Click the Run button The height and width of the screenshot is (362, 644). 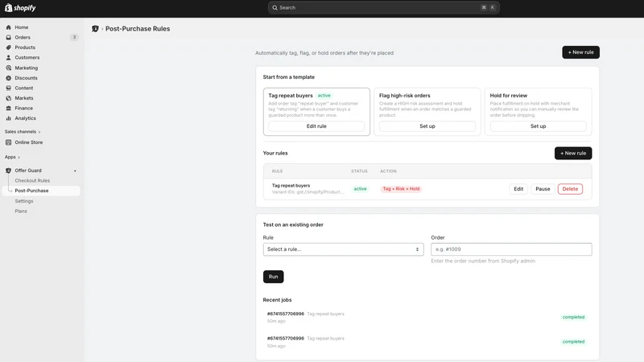(273, 277)
